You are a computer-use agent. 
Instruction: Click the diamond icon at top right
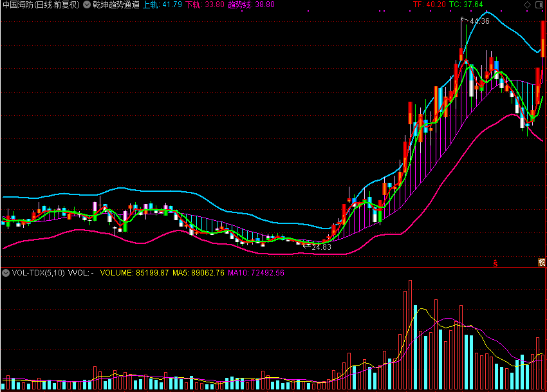(x=528, y=5)
